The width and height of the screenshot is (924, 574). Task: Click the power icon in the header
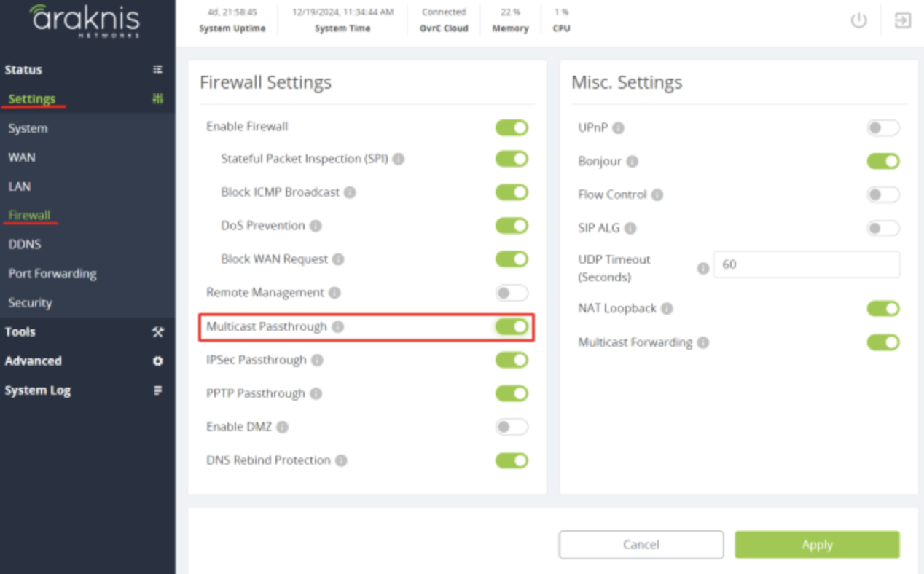(858, 20)
